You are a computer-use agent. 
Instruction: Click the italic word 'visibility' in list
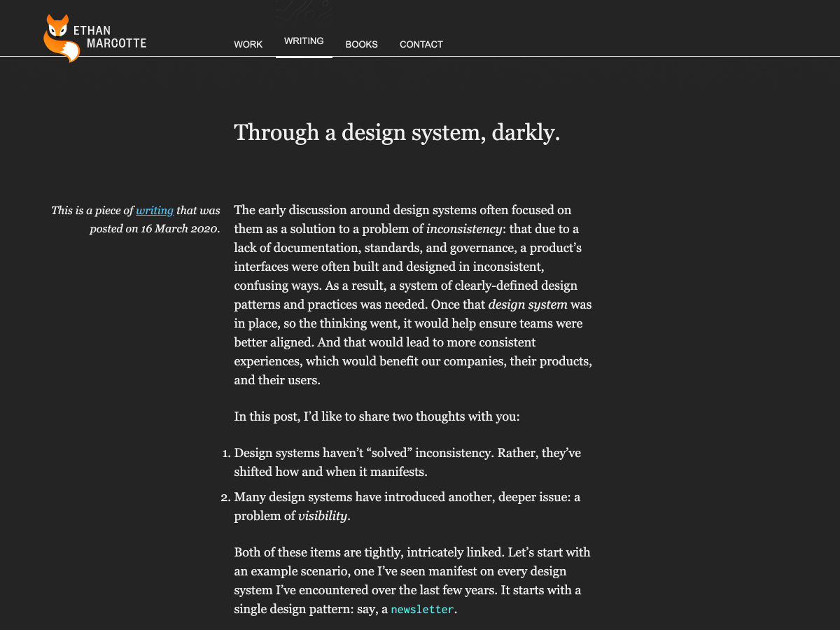(x=322, y=516)
